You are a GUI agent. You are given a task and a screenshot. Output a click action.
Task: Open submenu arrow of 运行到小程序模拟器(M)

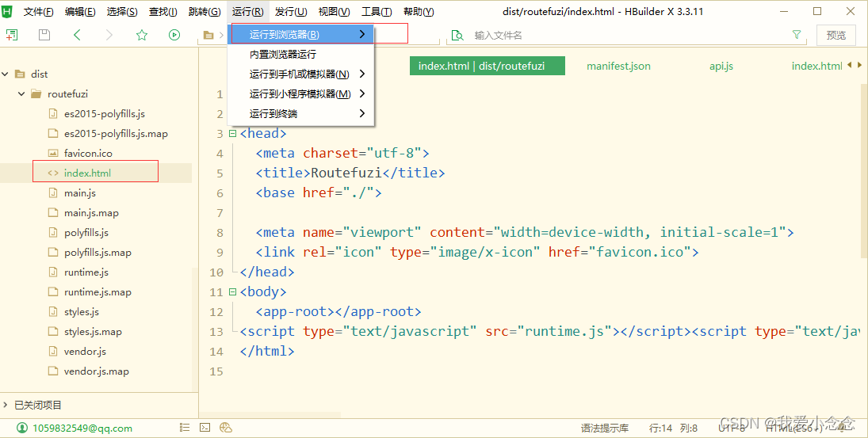362,93
